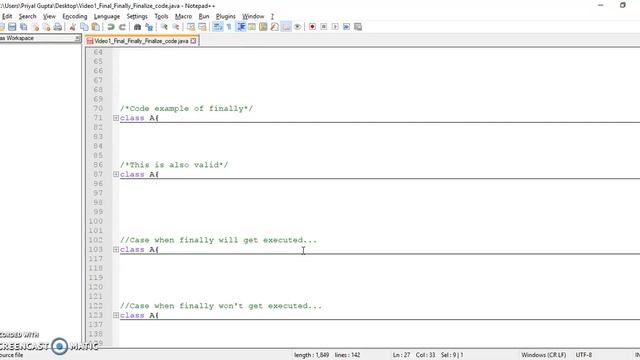Click the comment 'Code example of finally'
Image resolution: width=640 pixels, height=360 pixels.
tap(187, 109)
